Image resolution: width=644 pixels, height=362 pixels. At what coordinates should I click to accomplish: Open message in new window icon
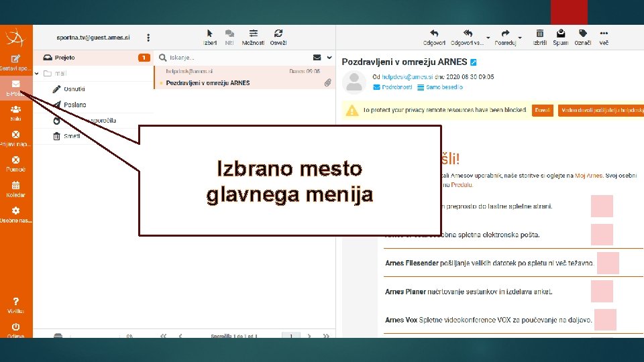pyautogui.click(x=474, y=62)
